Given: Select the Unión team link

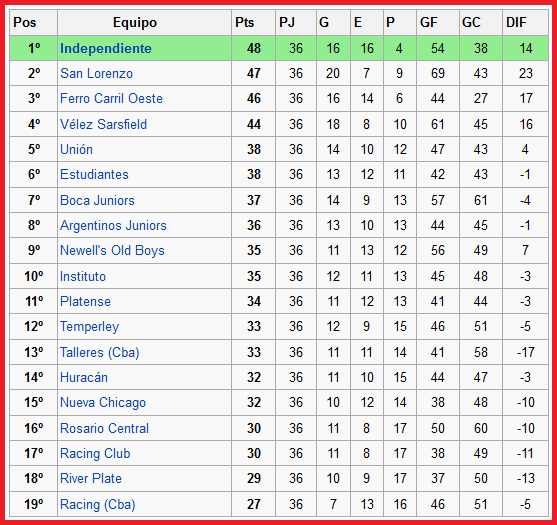Looking at the screenshot, I should click(x=76, y=149).
